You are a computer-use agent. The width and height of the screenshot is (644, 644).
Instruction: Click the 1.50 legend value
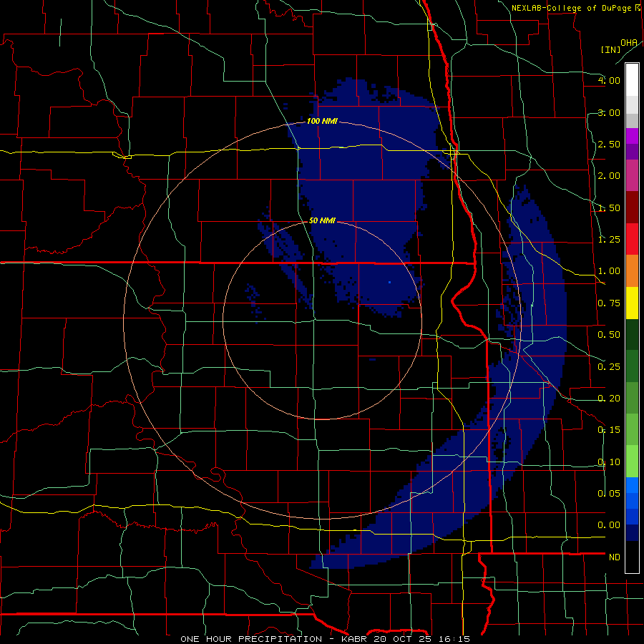609,208
